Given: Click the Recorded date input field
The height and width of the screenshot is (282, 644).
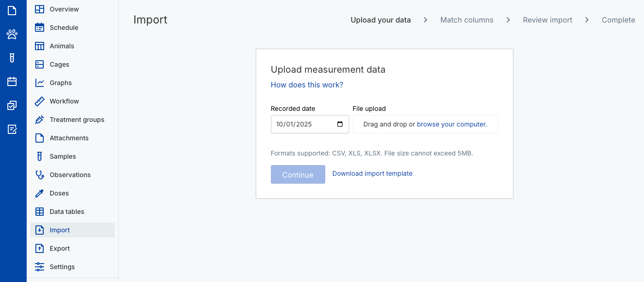Looking at the screenshot, I should pos(304,124).
